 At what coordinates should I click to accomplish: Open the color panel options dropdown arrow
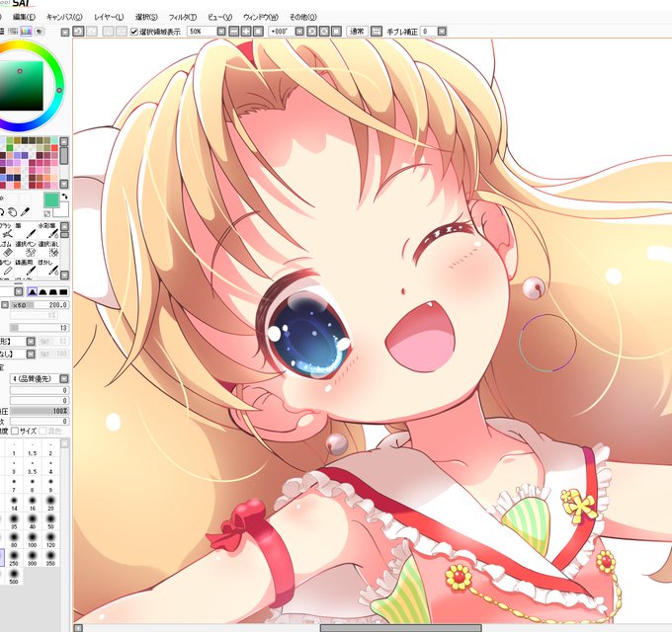pos(64,33)
